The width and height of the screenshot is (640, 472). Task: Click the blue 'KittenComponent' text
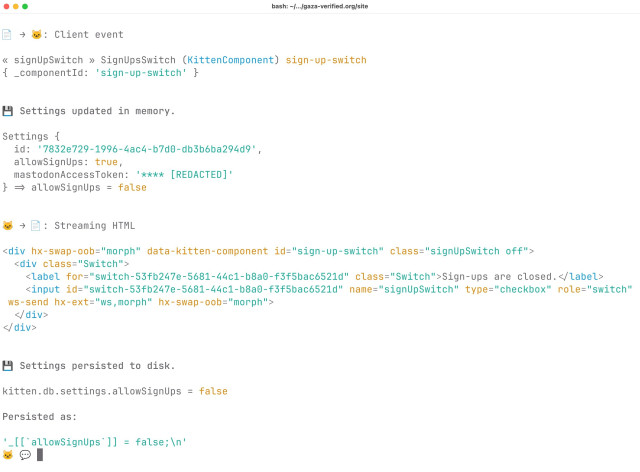tap(231, 60)
